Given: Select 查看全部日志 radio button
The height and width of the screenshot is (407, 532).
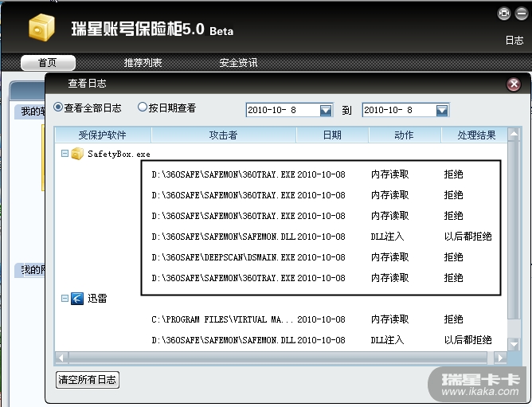Looking at the screenshot, I should click(58, 108).
